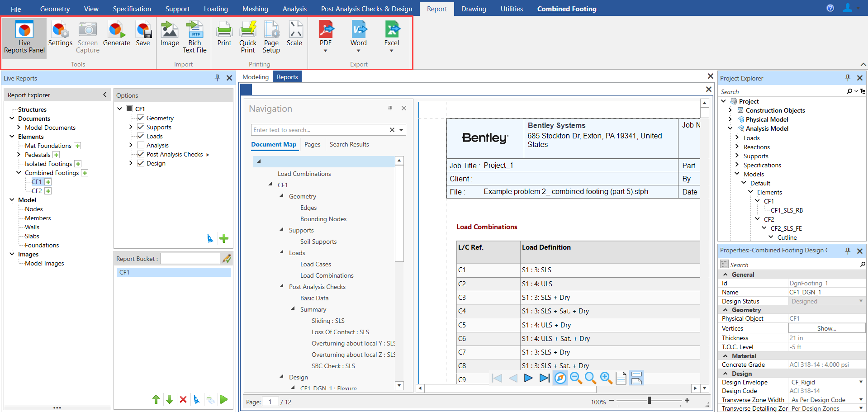
Task: Go to next page in viewer
Action: [x=528, y=378]
